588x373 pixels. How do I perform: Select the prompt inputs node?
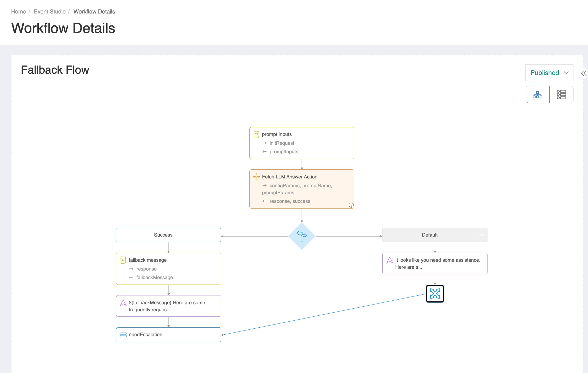click(302, 143)
